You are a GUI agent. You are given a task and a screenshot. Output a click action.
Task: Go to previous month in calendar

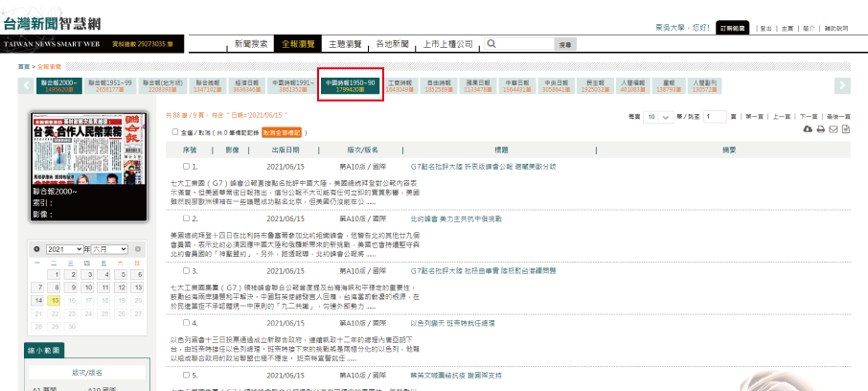pyautogui.click(x=36, y=249)
